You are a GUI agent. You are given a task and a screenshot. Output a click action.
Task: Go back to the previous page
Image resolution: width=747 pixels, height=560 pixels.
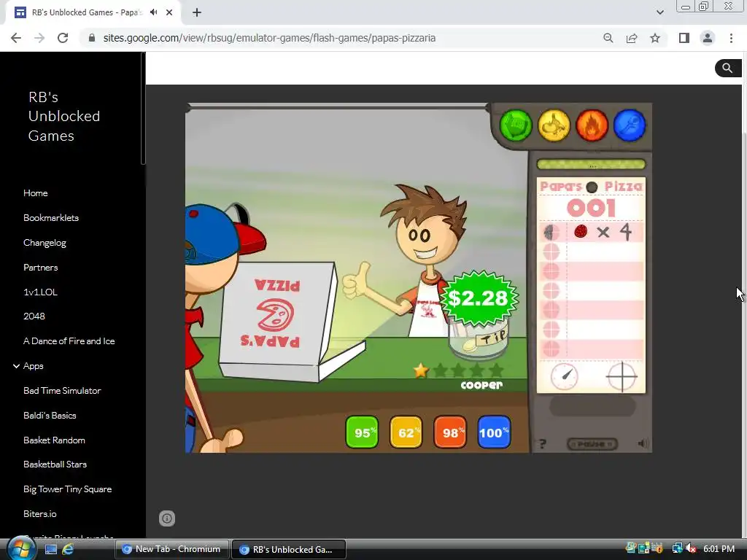click(16, 38)
